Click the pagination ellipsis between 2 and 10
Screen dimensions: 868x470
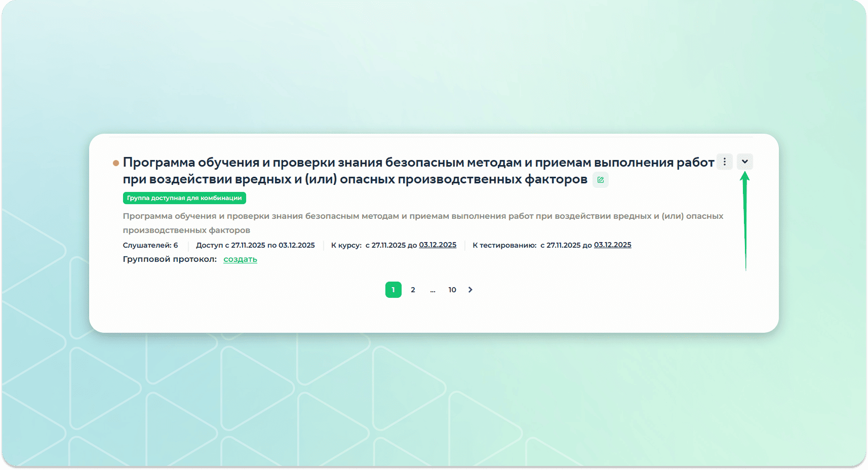pyautogui.click(x=432, y=290)
